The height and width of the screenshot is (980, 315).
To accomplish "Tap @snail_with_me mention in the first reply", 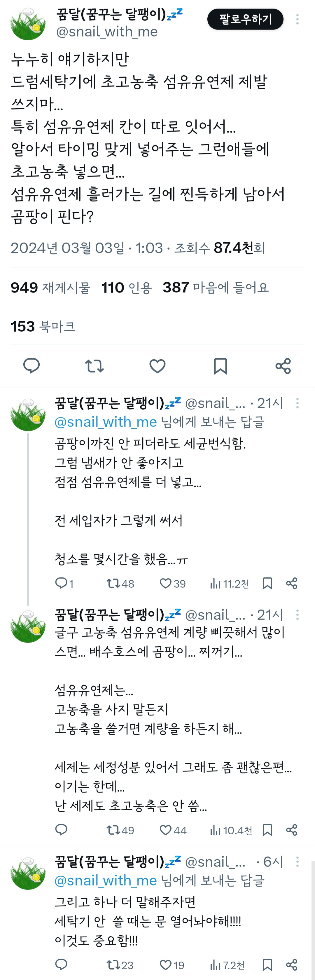I will [106, 422].
